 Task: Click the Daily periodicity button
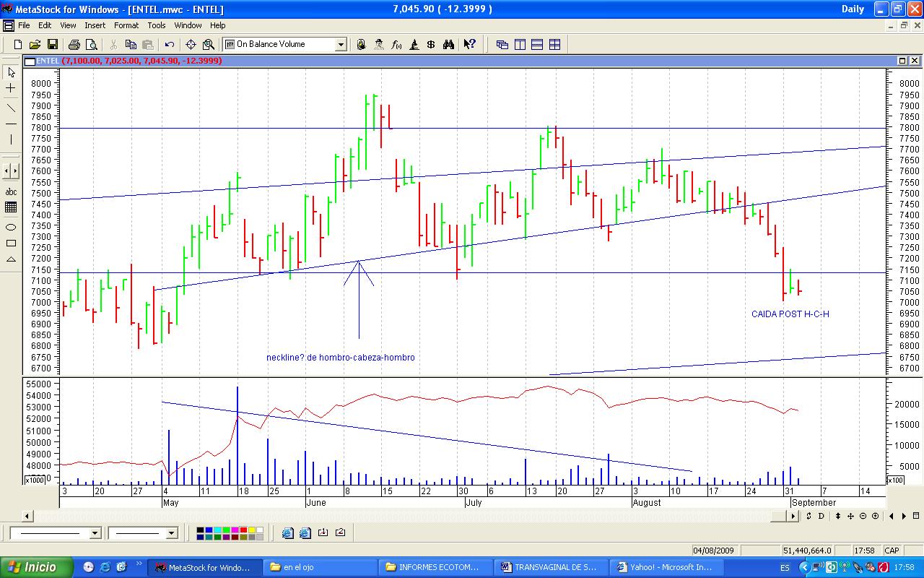853,9
